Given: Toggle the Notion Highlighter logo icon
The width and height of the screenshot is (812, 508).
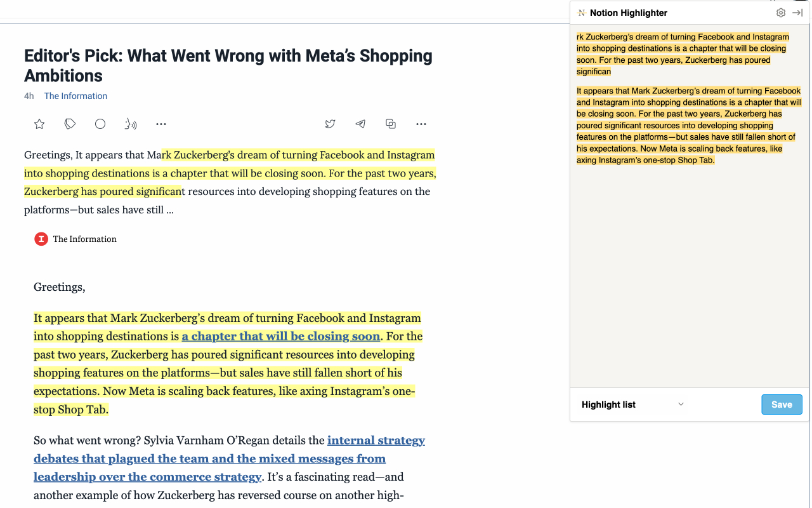Looking at the screenshot, I should (582, 12).
